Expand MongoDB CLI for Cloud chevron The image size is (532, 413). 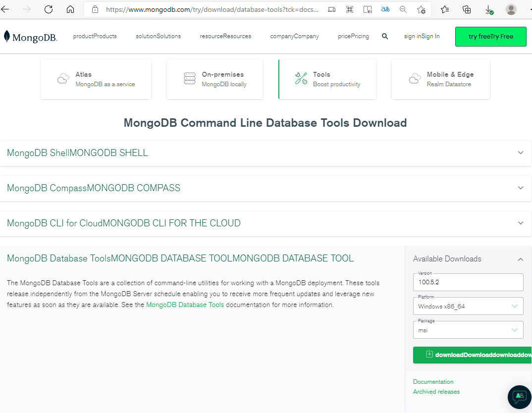(x=521, y=223)
